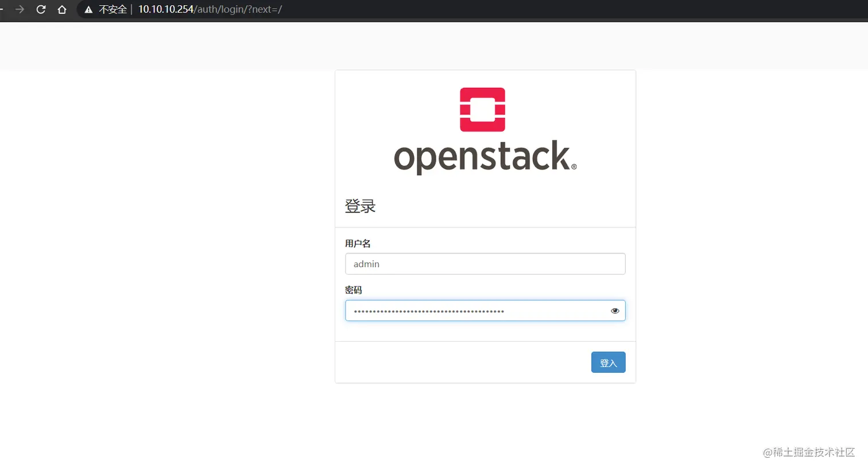This screenshot has height=471, width=868.
Task: Go to the browser home page icon
Action: [62, 9]
